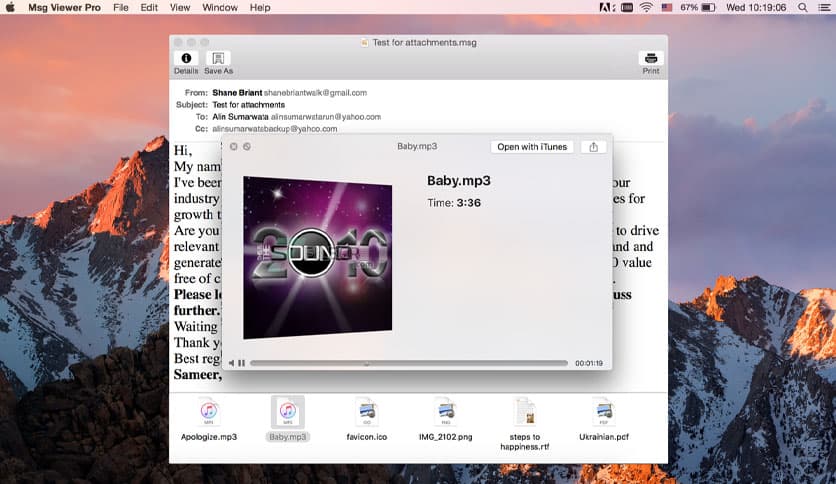
Task: Click the subject text Test for attachments
Action: point(248,105)
